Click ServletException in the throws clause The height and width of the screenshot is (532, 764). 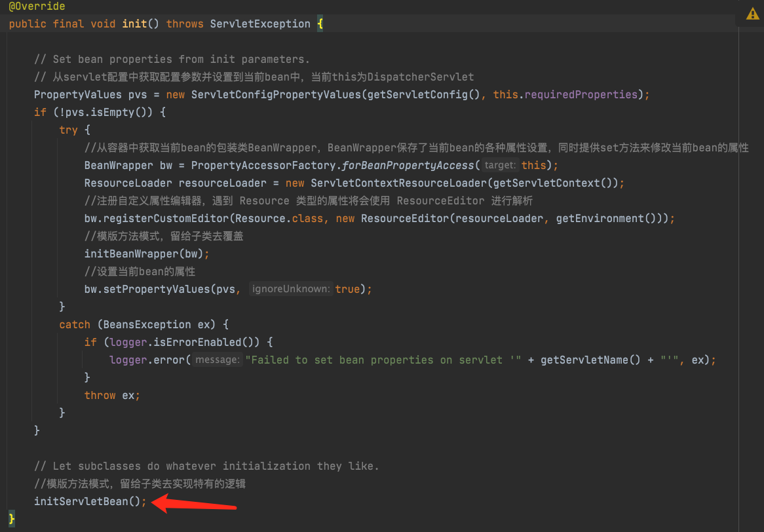pyautogui.click(x=260, y=24)
